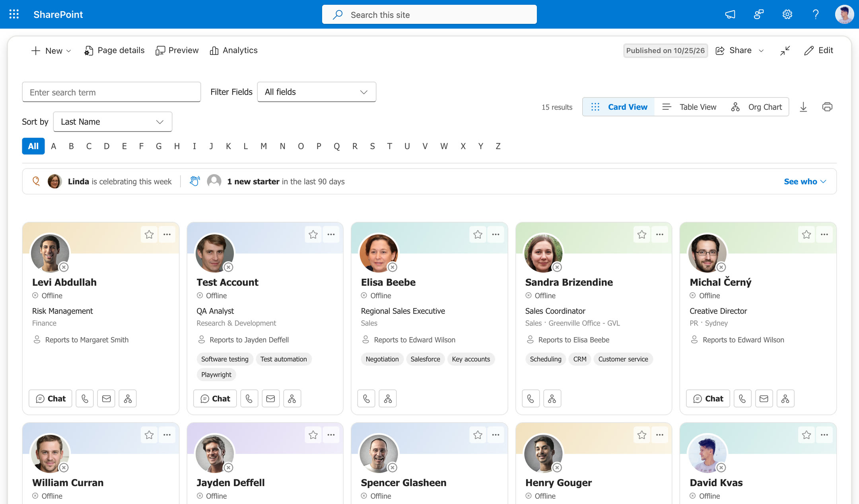The image size is (859, 504).
Task: Open Page details
Action: [x=114, y=50]
